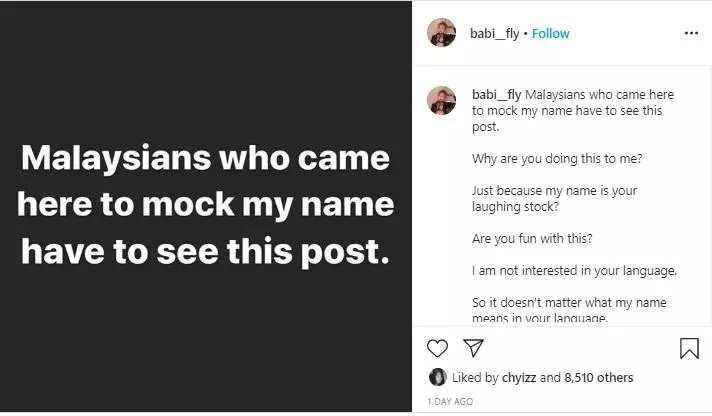Open the avatar beside the caption text

441,100
